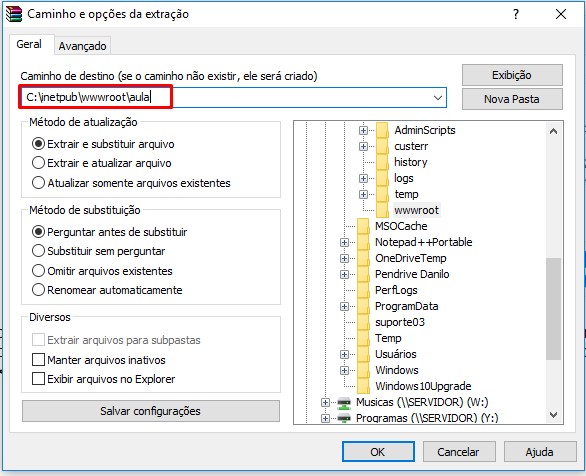586x476 pixels.
Task: Expand the logs folder tree node
Action: tap(363, 178)
